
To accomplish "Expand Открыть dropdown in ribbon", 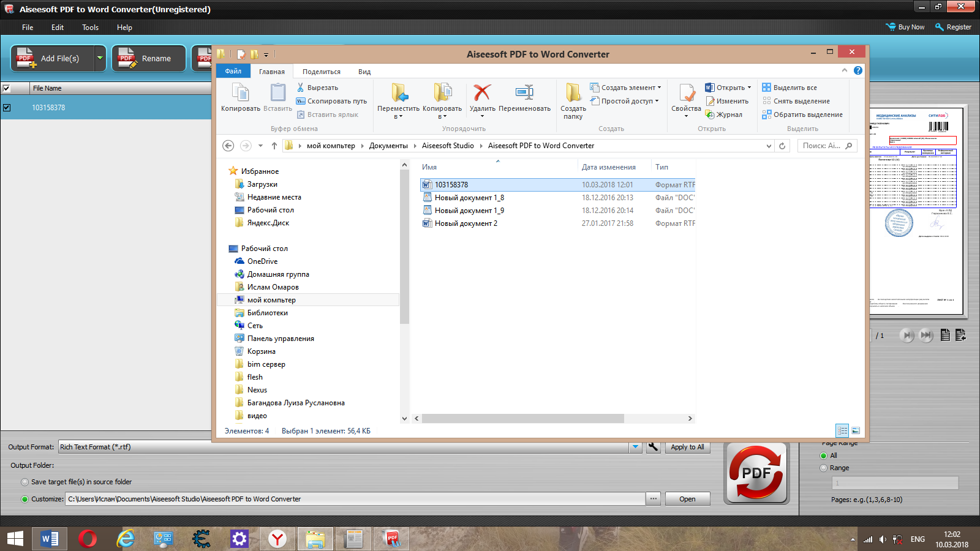I will point(749,88).
